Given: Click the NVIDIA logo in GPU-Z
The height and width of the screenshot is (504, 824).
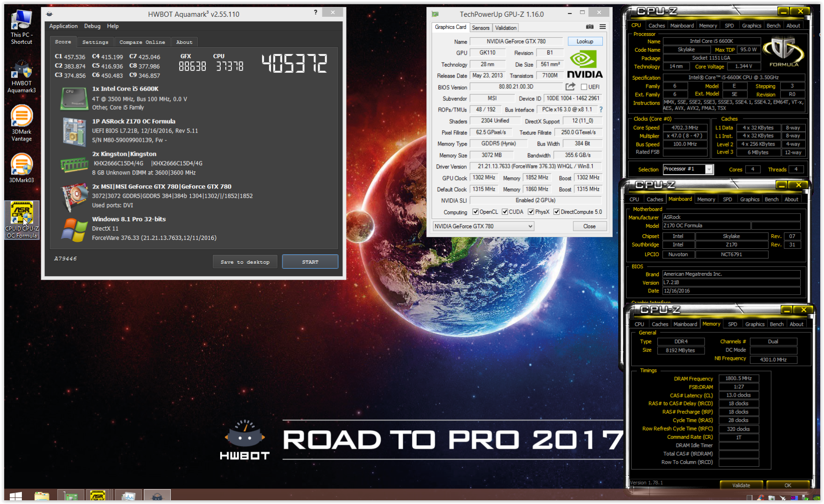Looking at the screenshot, I should point(585,64).
